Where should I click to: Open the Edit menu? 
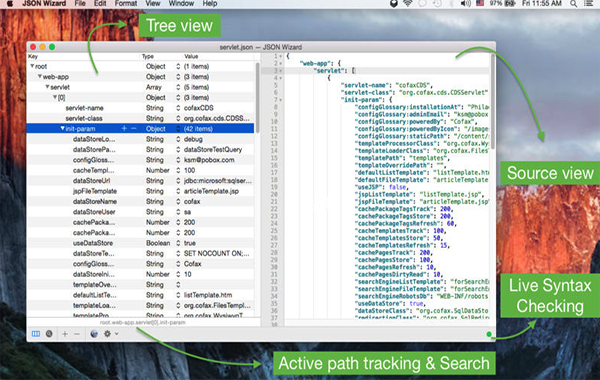click(100, 3)
